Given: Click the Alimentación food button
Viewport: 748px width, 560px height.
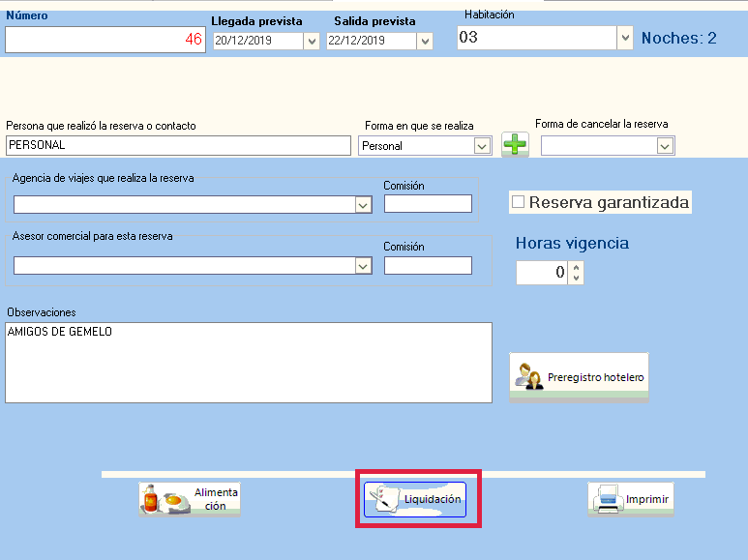Looking at the screenshot, I should coord(190,499).
